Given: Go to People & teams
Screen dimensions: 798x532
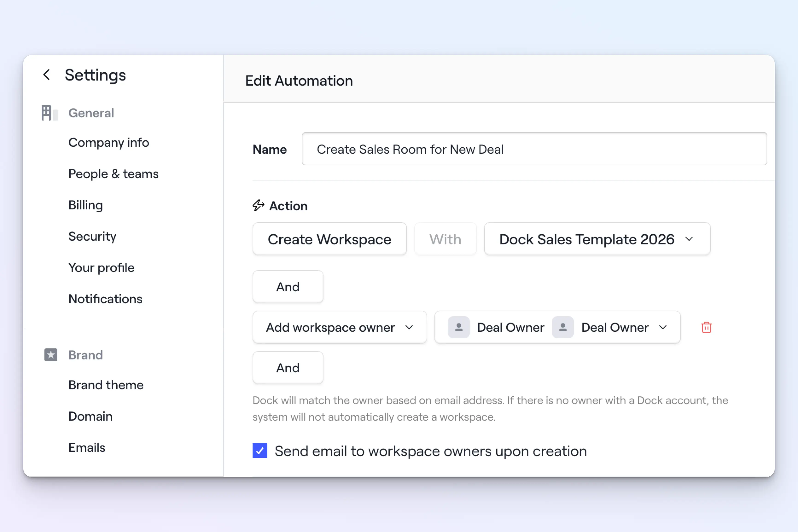Looking at the screenshot, I should 113,174.
